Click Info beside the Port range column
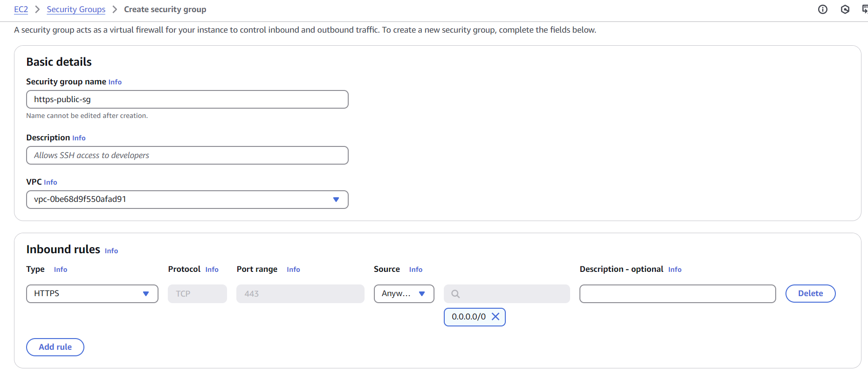 [293, 270]
